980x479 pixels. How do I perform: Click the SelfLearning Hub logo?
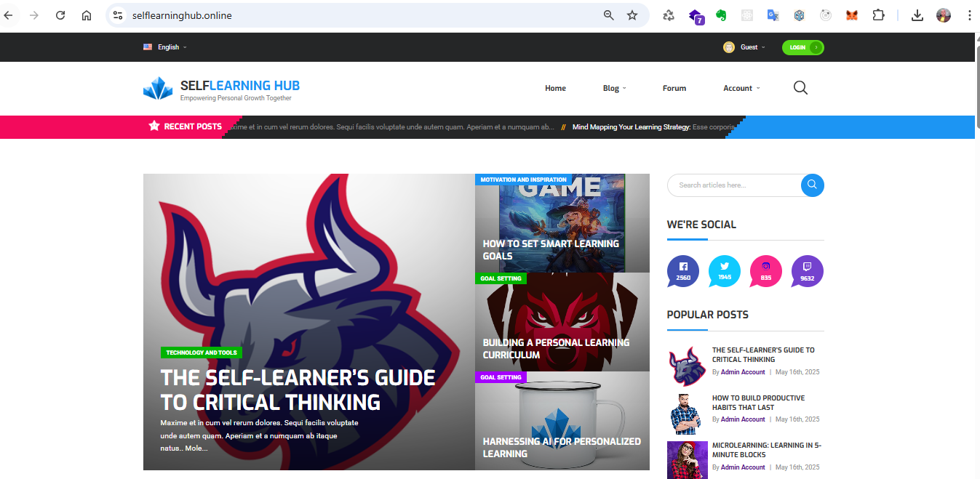pos(221,89)
